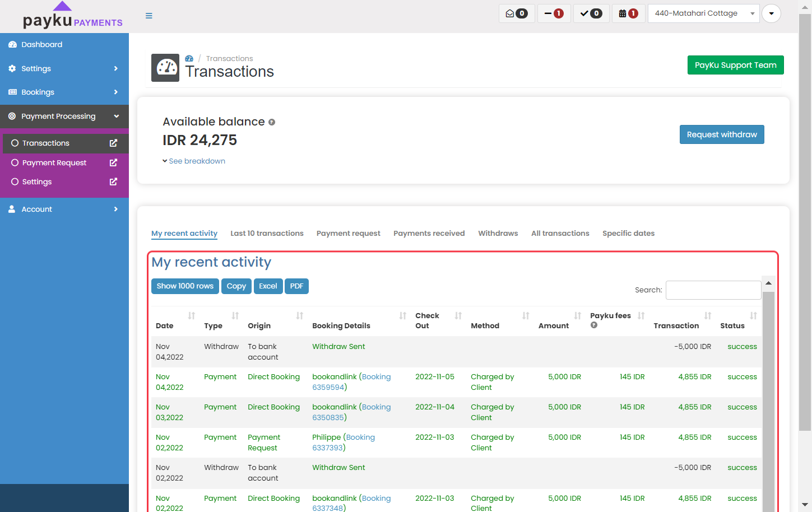Switch to the Last 10 transactions tab

click(x=267, y=234)
